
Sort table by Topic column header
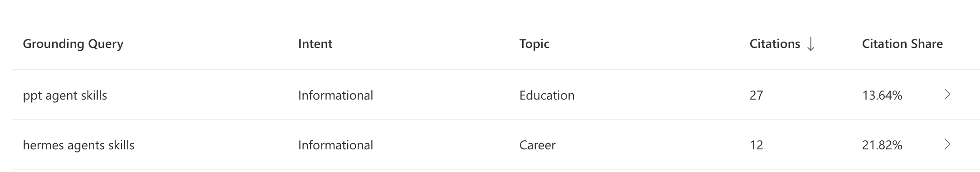(534, 44)
